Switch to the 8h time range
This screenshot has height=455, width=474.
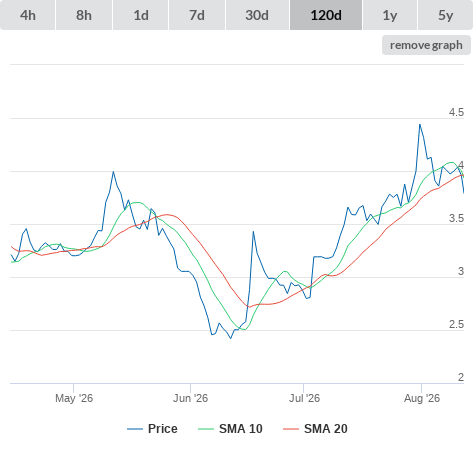click(x=84, y=15)
